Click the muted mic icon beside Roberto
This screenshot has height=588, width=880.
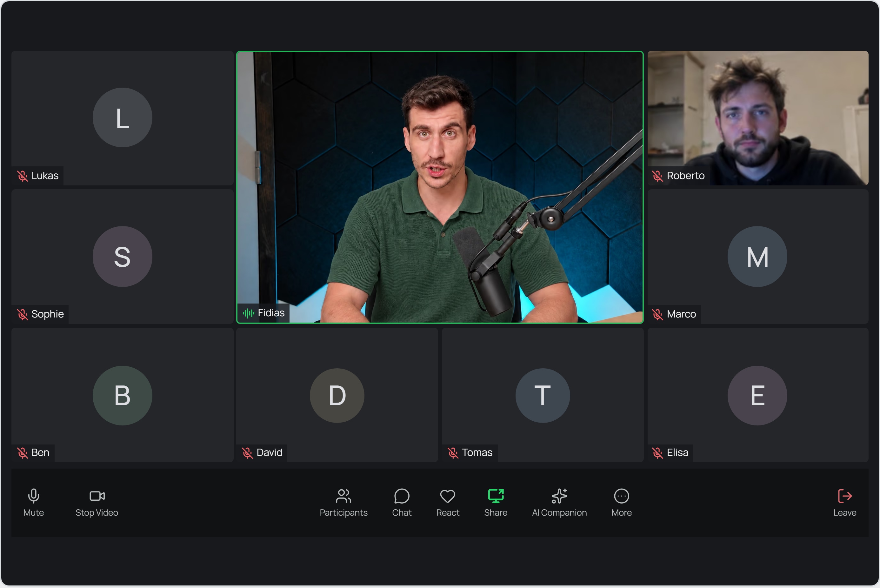click(657, 176)
